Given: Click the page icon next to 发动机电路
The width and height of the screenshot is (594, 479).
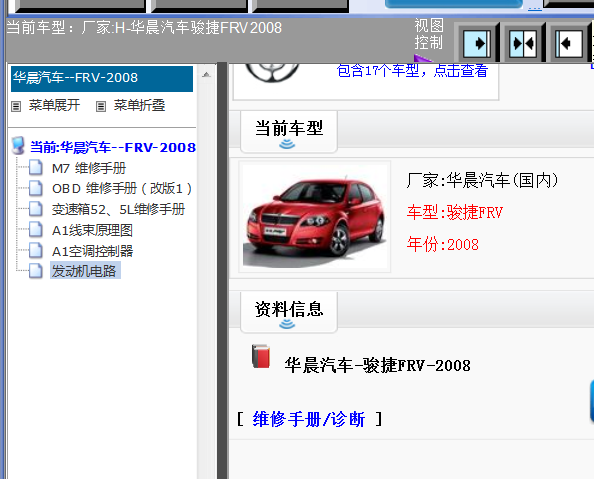Looking at the screenshot, I should click(36, 271).
